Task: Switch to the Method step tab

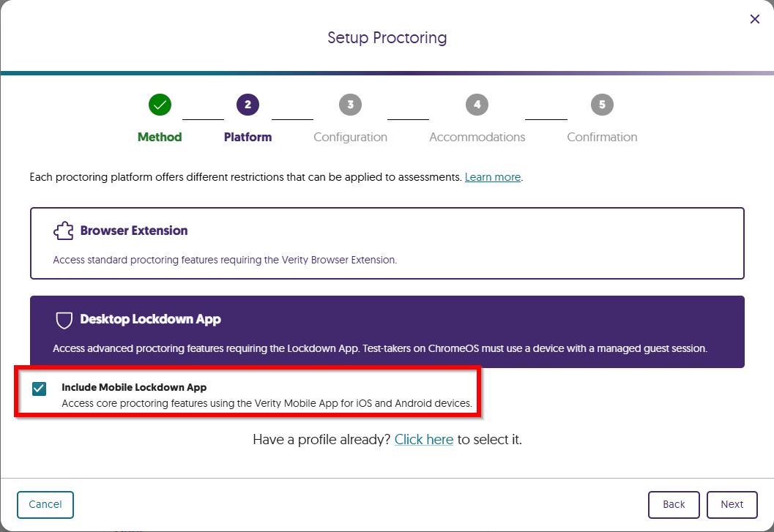Action: pyautogui.click(x=160, y=137)
